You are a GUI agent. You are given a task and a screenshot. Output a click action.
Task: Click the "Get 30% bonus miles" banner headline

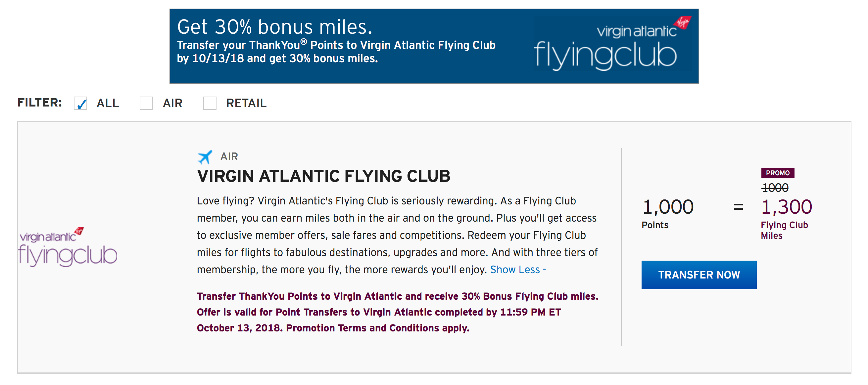pyautogui.click(x=275, y=27)
